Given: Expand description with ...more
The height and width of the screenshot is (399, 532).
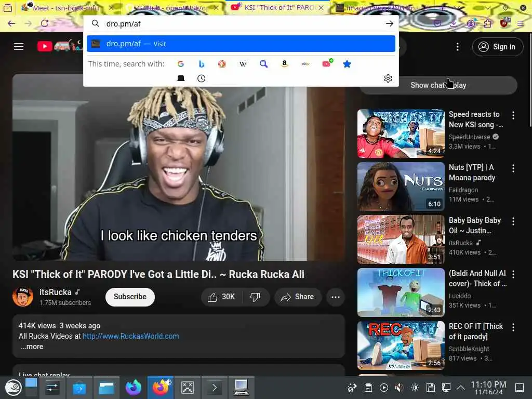Looking at the screenshot, I should coord(32,347).
